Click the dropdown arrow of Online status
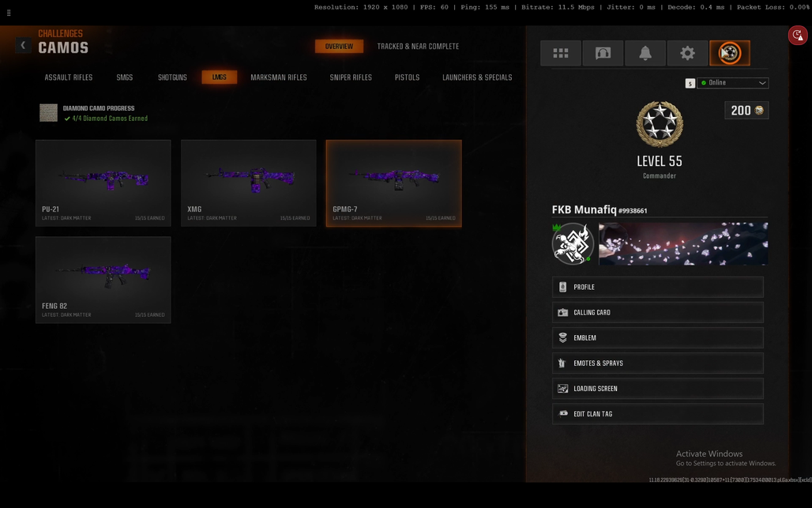This screenshot has height=508, width=812. tap(762, 83)
